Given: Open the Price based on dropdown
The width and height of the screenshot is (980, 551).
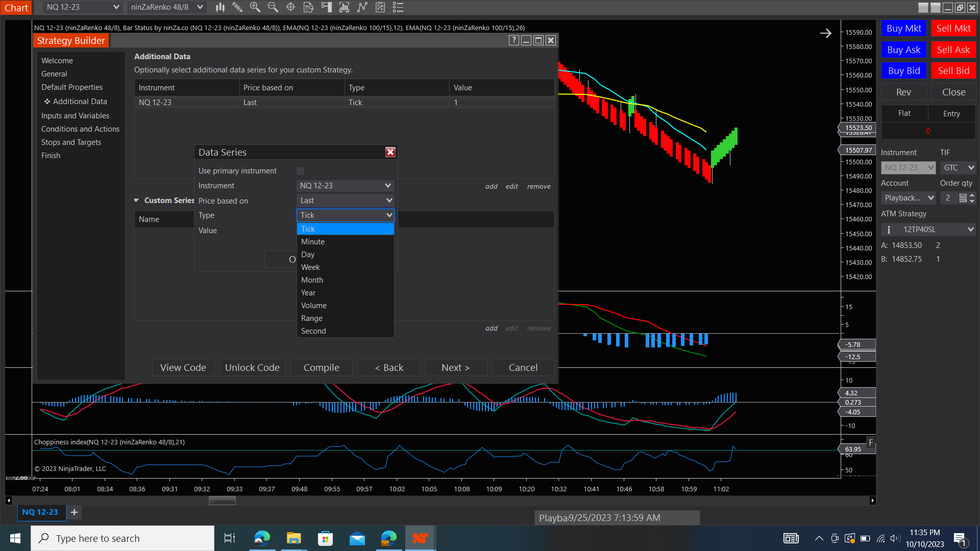Looking at the screenshot, I should click(346, 201).
